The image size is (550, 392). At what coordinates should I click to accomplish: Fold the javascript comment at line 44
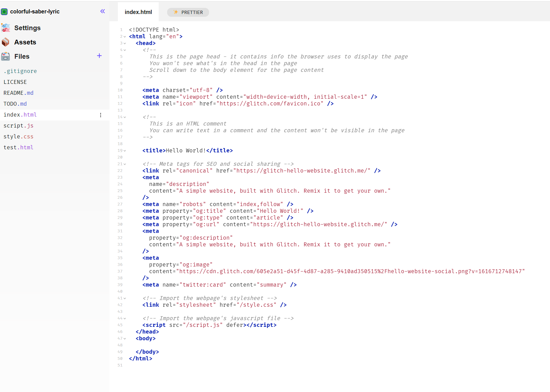coord(125,318)
